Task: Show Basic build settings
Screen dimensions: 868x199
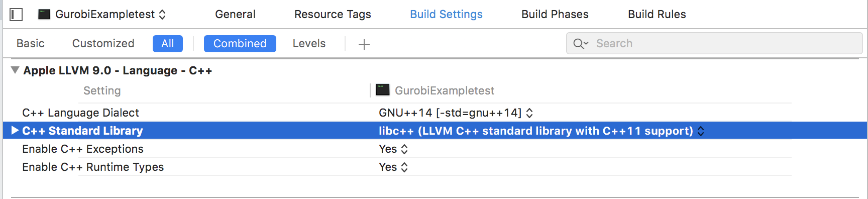Action: (x=31, y=44)
